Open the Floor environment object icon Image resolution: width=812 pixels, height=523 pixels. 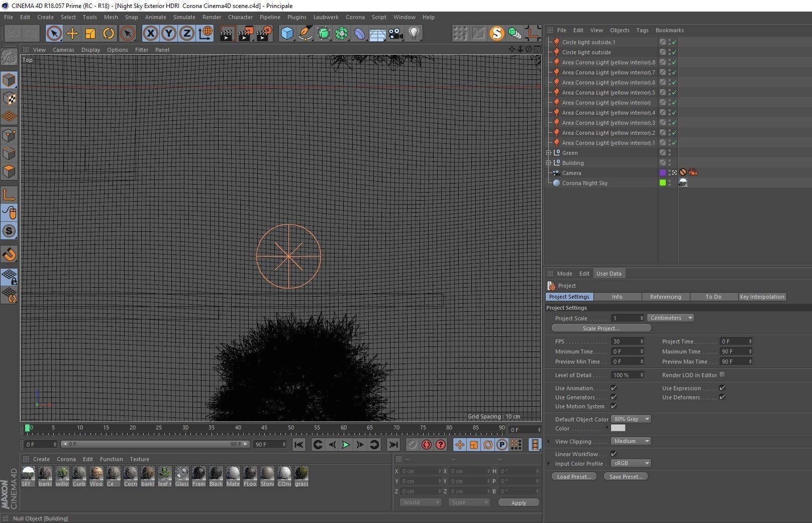tap(378, 34)
